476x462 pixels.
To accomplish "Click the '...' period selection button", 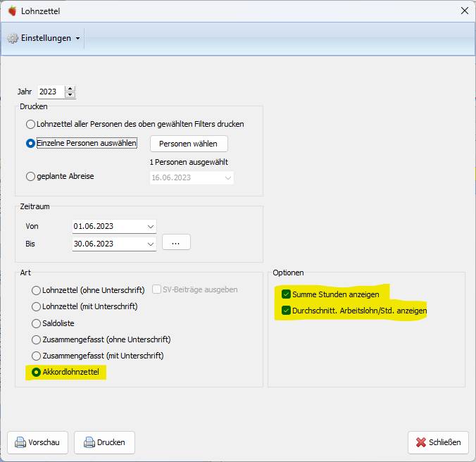I will [x=176, y=242].
